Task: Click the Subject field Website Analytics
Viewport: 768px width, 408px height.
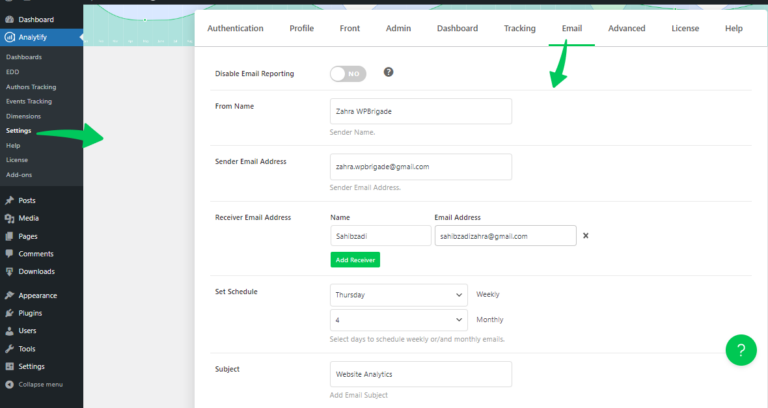Action: (x=421, y=374)
